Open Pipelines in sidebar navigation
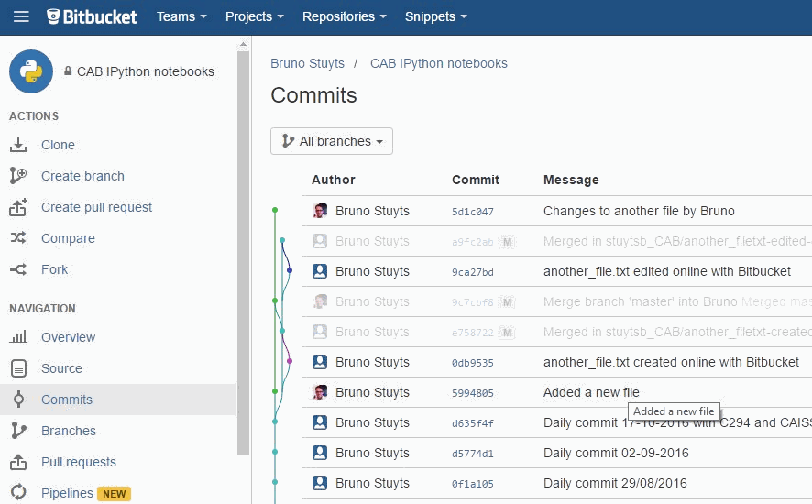The width and height of the screenshot is (812, 504). tap(67, 493)
